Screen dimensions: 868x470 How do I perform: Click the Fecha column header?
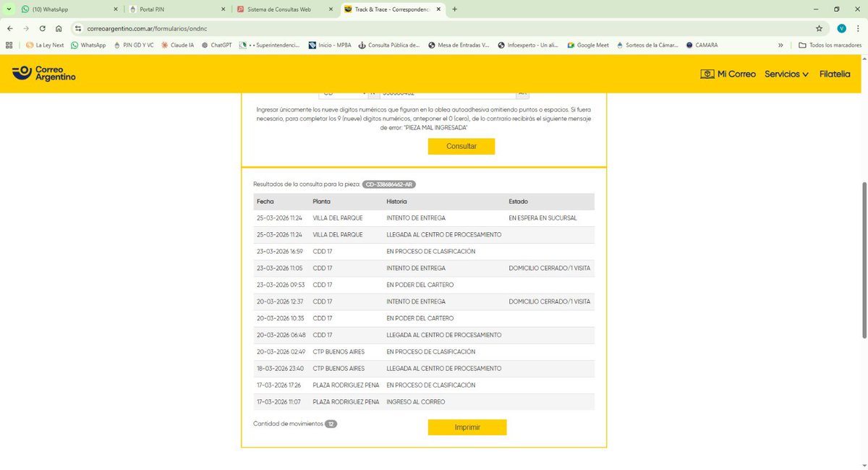tap(265, 201)
